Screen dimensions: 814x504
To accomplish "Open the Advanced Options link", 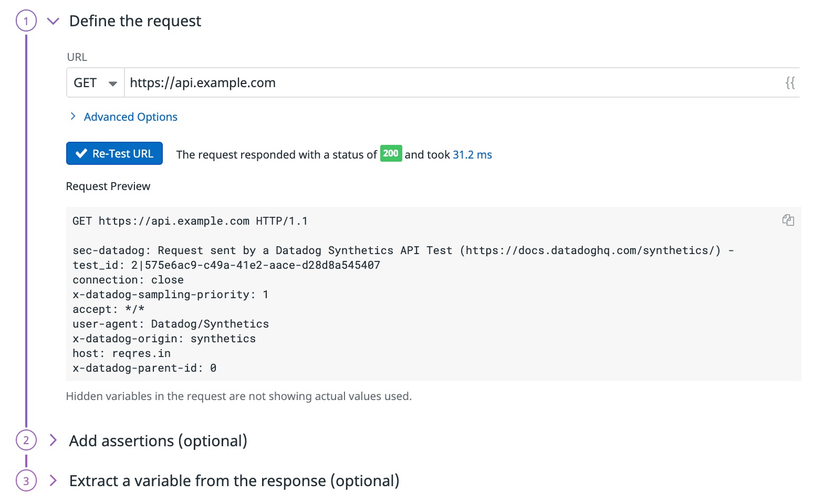I will pos(131,117).
